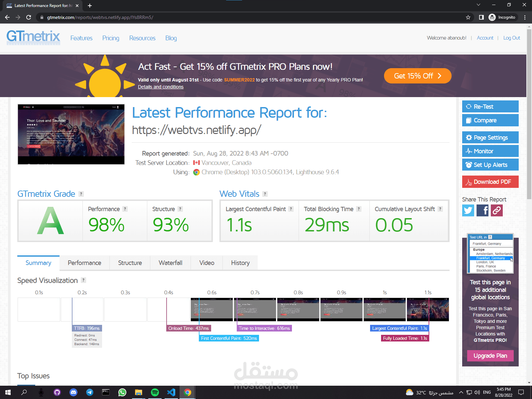Open a new browser tab
Viewport: 532px width, 399px height.
point(90,6)
